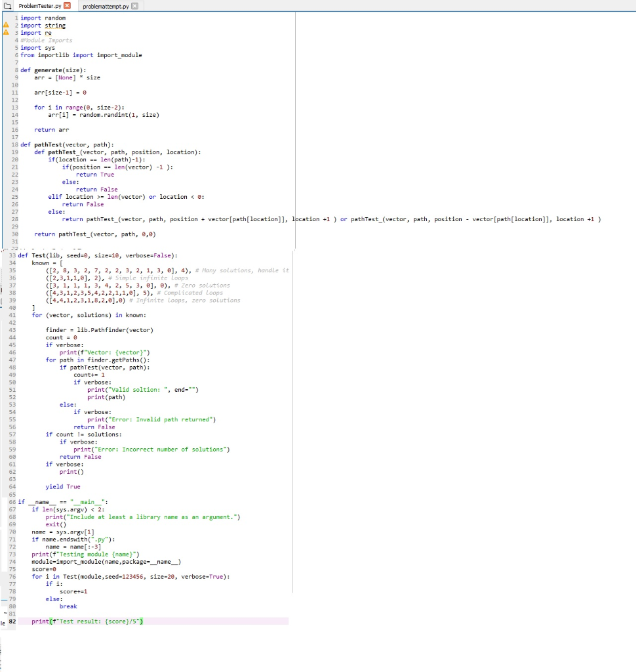Click the warning icon on line 3
642x672 pixels.
(x=6, y=33)
